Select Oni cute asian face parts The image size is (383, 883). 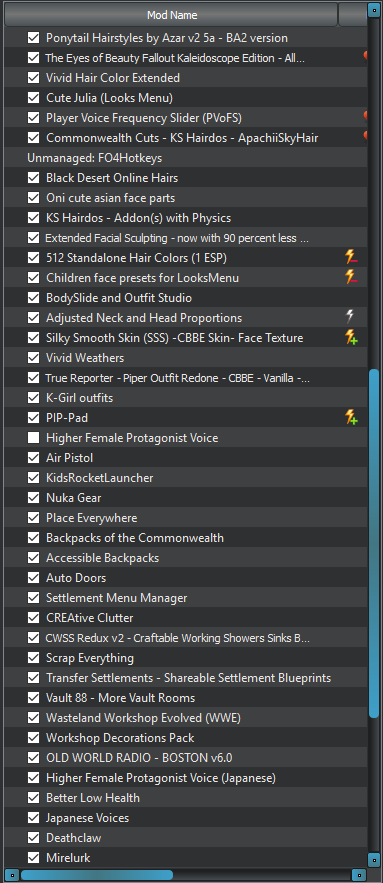(110, 198)
